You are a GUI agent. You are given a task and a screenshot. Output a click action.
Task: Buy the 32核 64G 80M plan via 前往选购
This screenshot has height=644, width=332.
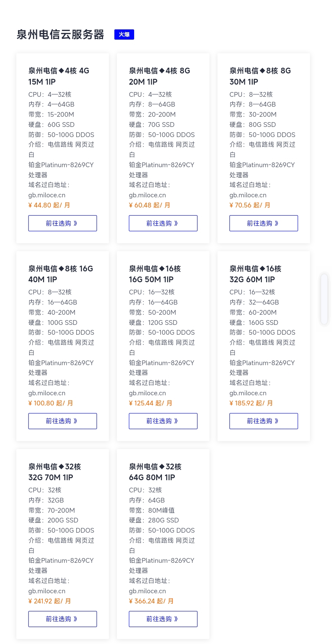point(163,619)
